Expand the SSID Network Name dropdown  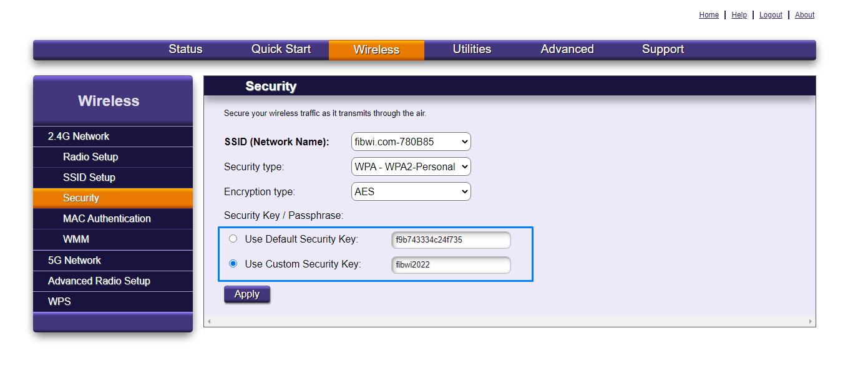tap(411, 142)
